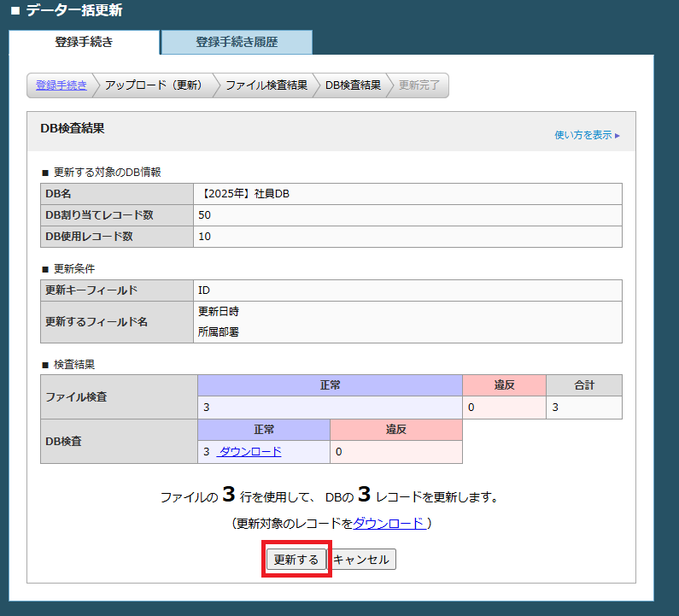This screenshot has height=616, width=679.
Task: Click the 更新キーフィールド value ID
Action: (x=407, y=290)
